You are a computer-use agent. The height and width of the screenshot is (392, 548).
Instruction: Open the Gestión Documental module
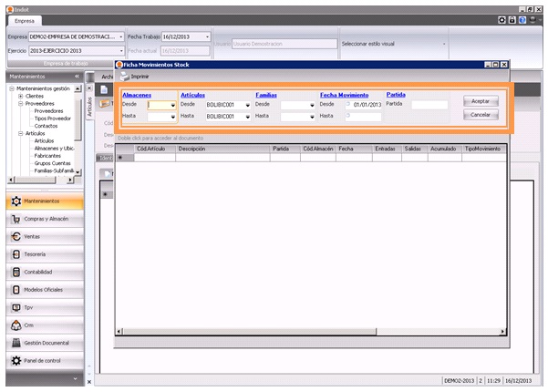tap(47, 342)
